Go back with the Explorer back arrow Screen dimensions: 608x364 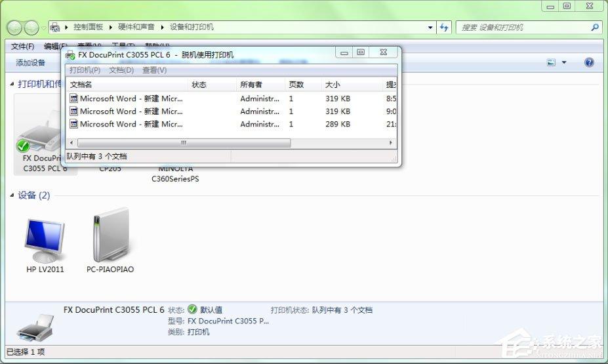tap(14, 28)
